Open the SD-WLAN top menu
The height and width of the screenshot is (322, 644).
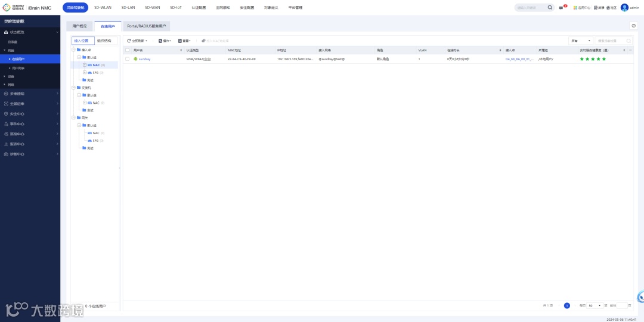(103, 7)
